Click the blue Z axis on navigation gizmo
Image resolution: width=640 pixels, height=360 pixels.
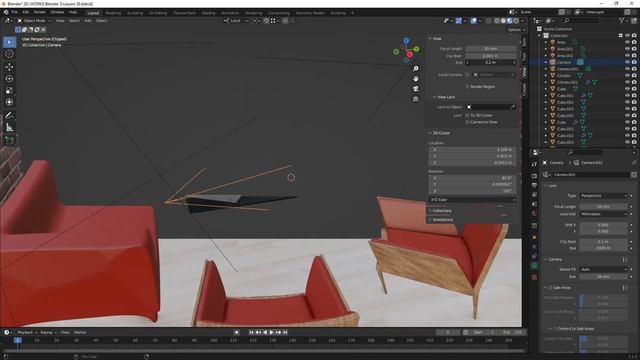tap(406, 40)
